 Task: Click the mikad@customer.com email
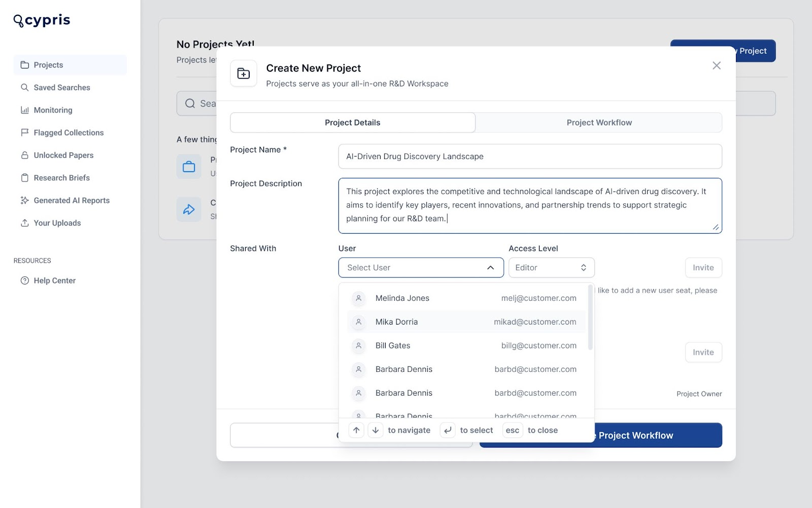tap(535, 322)
